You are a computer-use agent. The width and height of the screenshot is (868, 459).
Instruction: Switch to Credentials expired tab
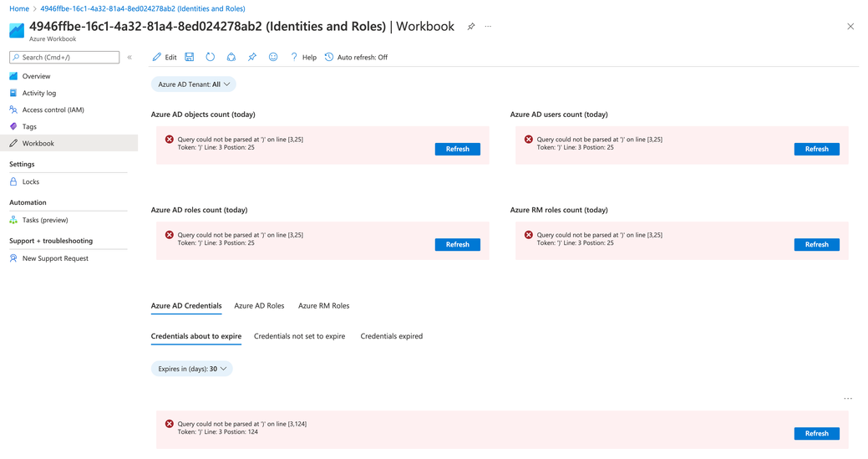point(391,336)
